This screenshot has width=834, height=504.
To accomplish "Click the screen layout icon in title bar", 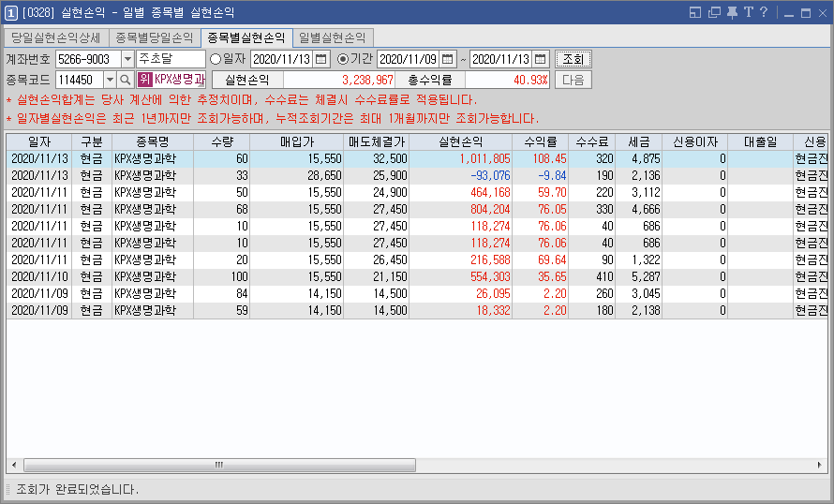I will point(695,12).
